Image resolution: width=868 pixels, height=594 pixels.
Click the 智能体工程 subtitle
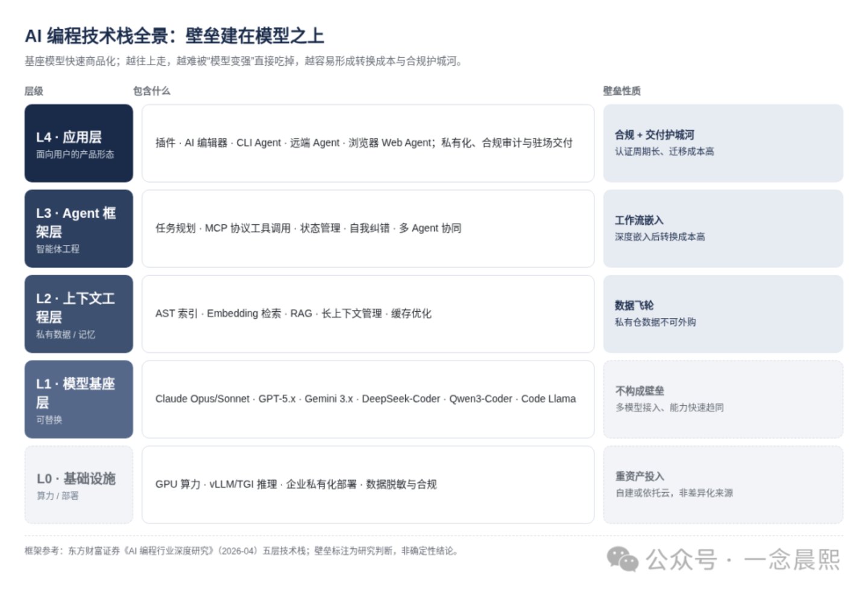(58, 249)
